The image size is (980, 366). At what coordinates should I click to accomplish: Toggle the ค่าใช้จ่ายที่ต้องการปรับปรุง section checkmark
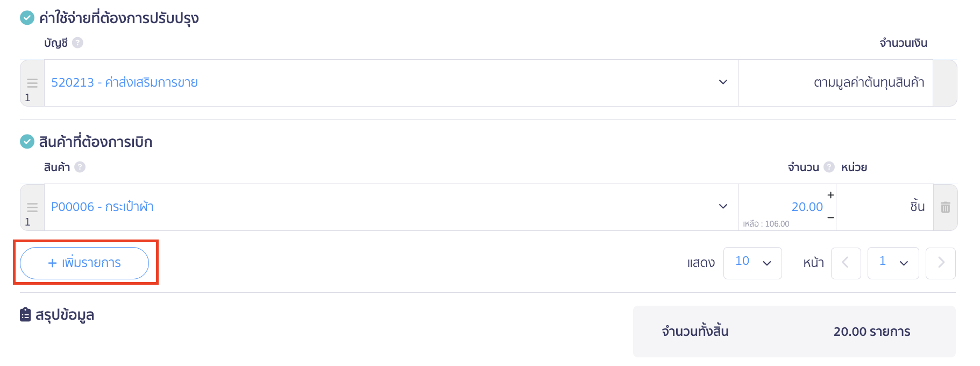click(x=27, y=18)
